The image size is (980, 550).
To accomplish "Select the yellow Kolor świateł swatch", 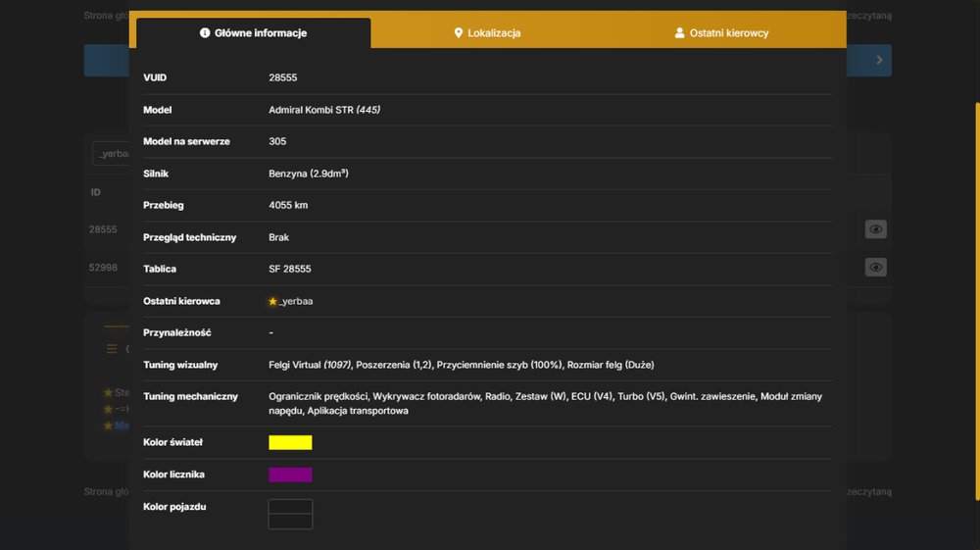I will (290, 442).
